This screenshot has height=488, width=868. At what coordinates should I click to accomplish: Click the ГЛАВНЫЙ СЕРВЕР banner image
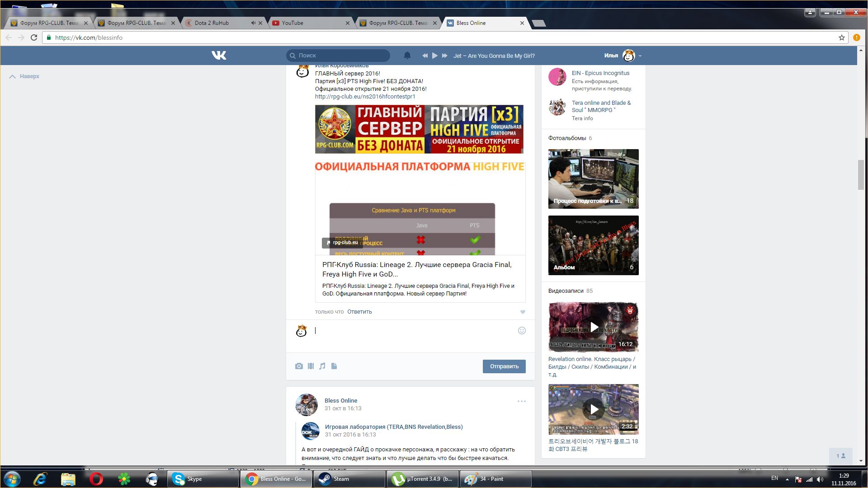[419, 129]
